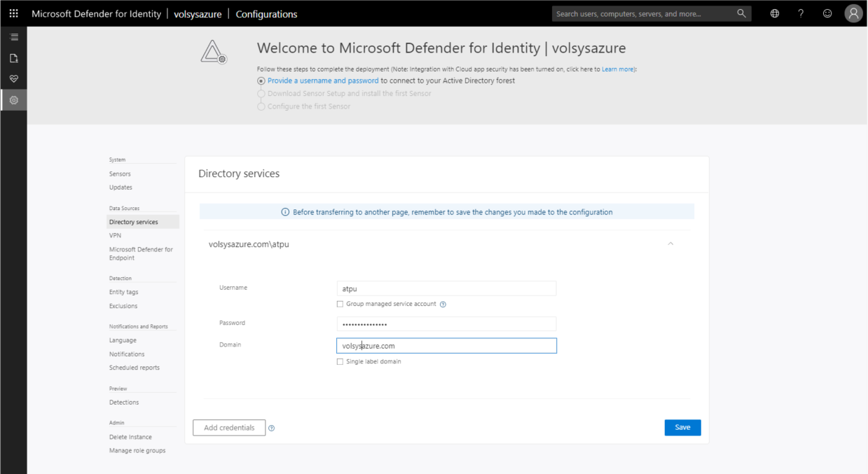Open the reports page icon in sidebar

pos(13,58)
